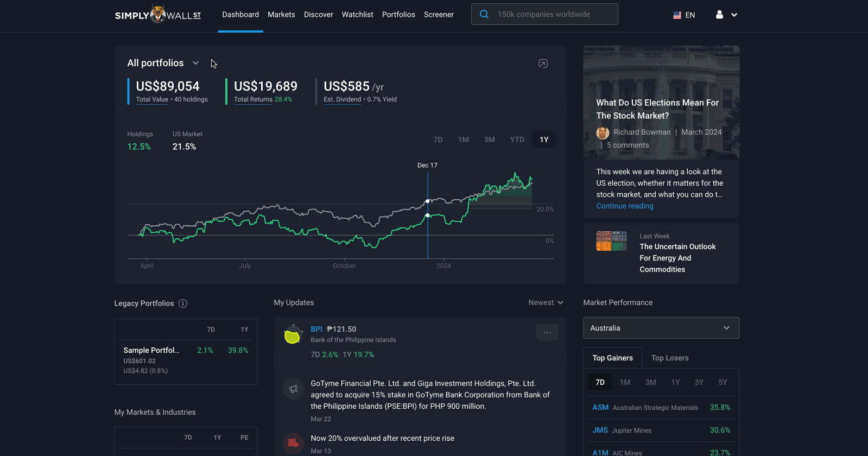This screenshot has width=868, height=456.
Task: Click the 5 comments link
Action: pyautogui.click(x=628, y=145)
